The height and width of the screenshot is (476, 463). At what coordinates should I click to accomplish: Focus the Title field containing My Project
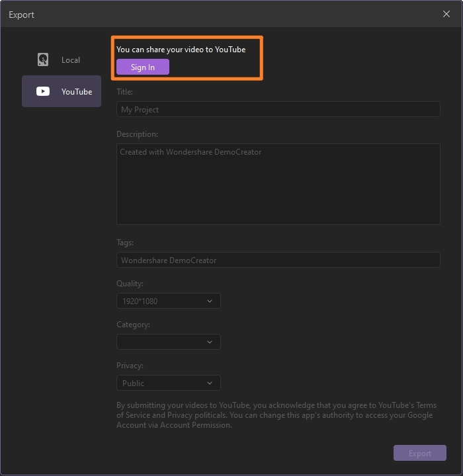point(278,109)
